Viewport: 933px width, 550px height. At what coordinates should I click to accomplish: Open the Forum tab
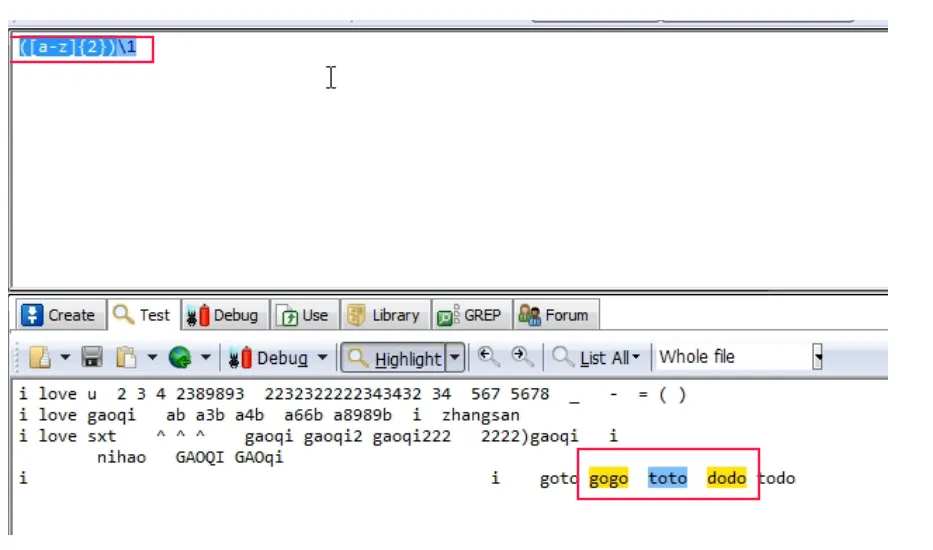pyautogui.click(x=555, y=315)
